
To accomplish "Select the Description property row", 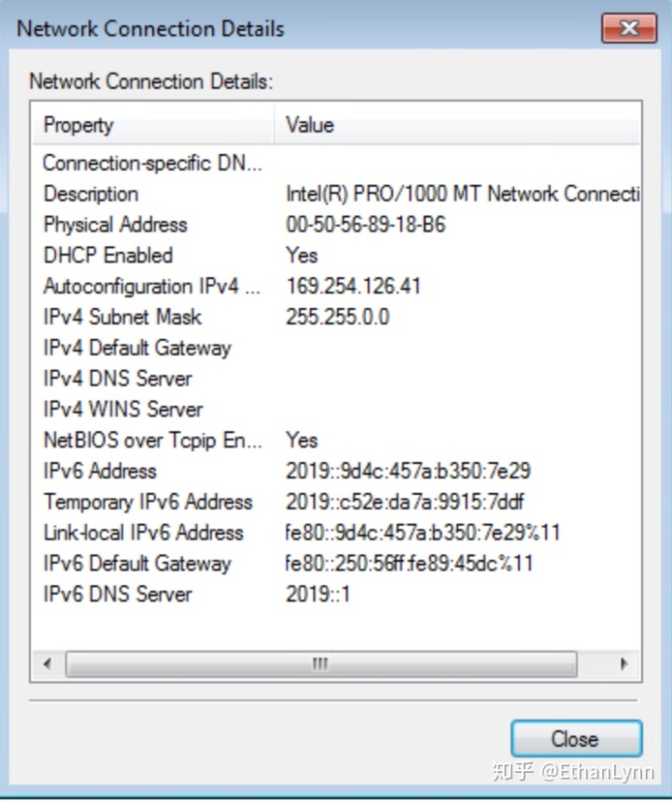I will (91, 194).
